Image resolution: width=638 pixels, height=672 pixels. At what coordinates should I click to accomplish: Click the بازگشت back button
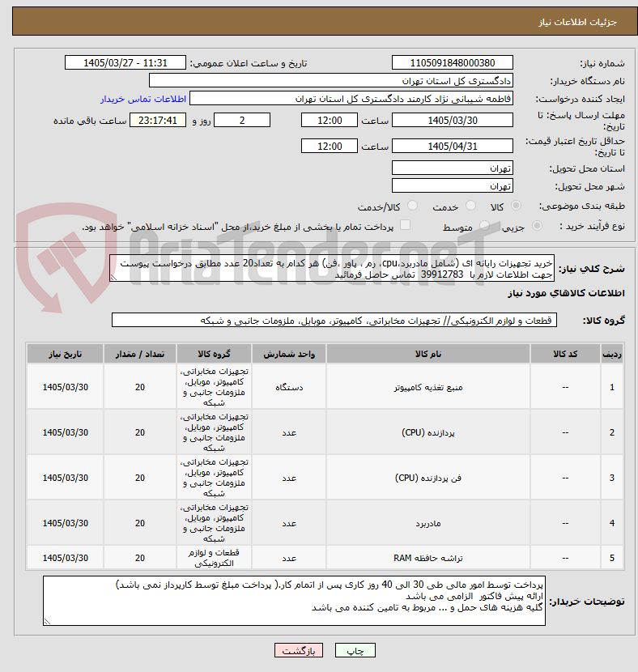(x=299, y=651)
